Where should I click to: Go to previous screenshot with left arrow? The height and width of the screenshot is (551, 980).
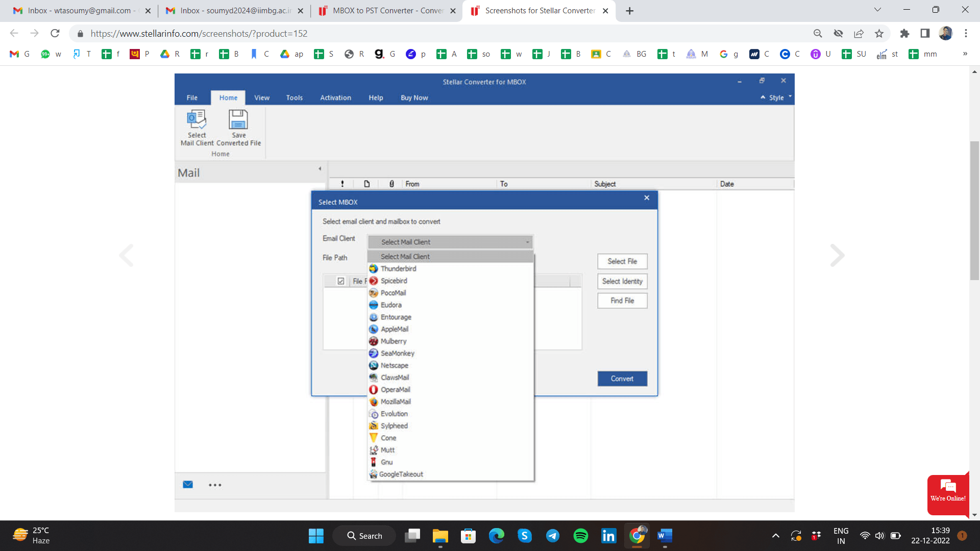(126, 255)
